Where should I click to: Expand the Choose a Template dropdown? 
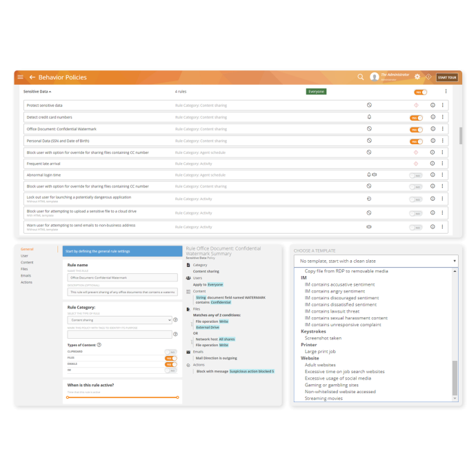click(x=375, y=261)
